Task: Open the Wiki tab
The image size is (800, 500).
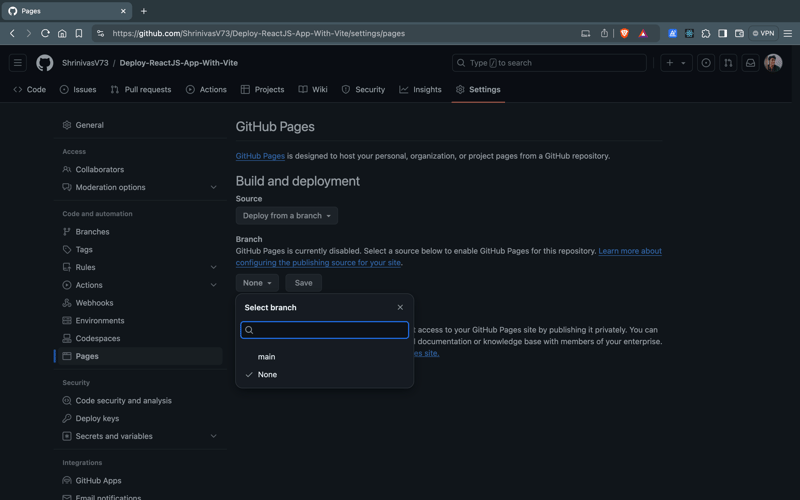Action: [x=313, y=89]
